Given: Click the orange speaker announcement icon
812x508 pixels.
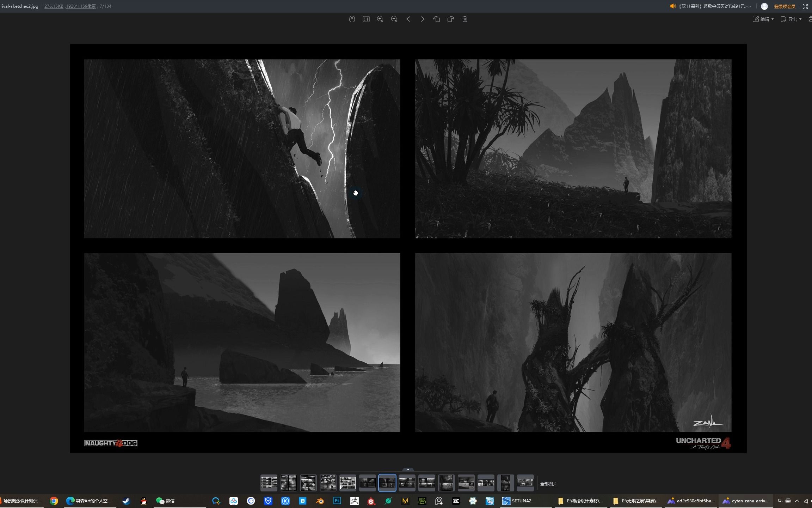Looking at the screenshot, I should [672, 6].
